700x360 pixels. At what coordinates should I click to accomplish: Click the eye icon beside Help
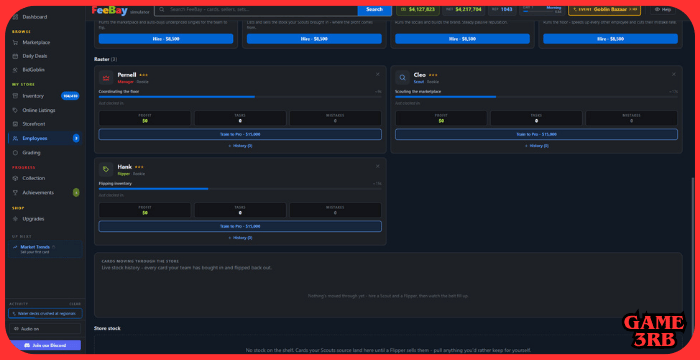658,9
